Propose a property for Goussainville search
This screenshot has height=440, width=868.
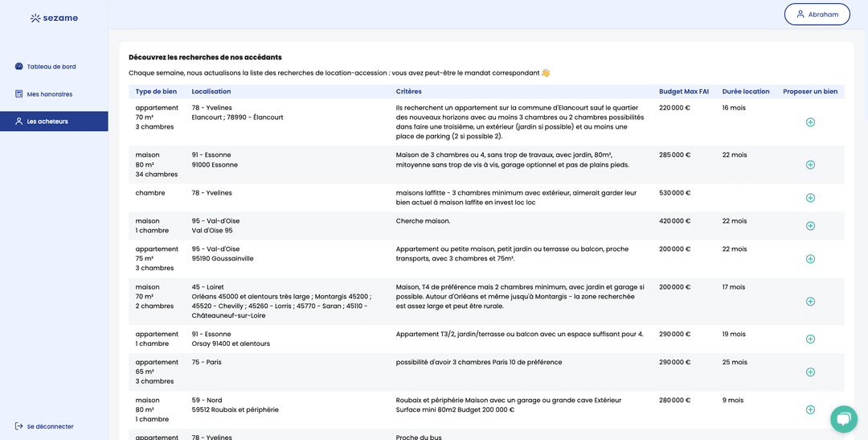(810, 259)
